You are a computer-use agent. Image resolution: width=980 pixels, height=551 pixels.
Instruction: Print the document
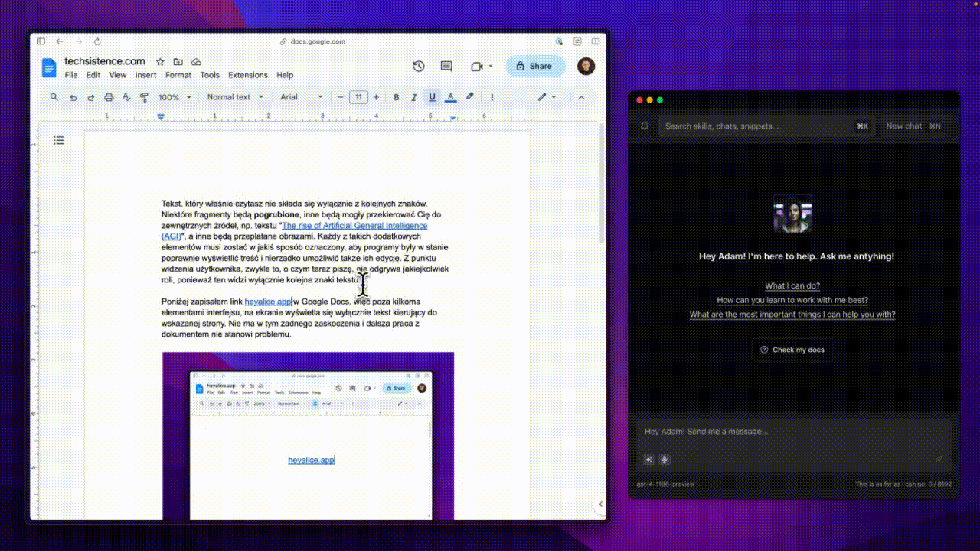click(x=109, y=97)
